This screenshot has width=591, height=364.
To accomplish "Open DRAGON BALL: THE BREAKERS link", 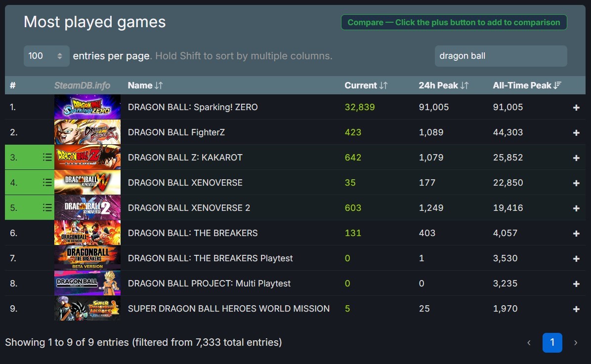I will click(193, 233).
